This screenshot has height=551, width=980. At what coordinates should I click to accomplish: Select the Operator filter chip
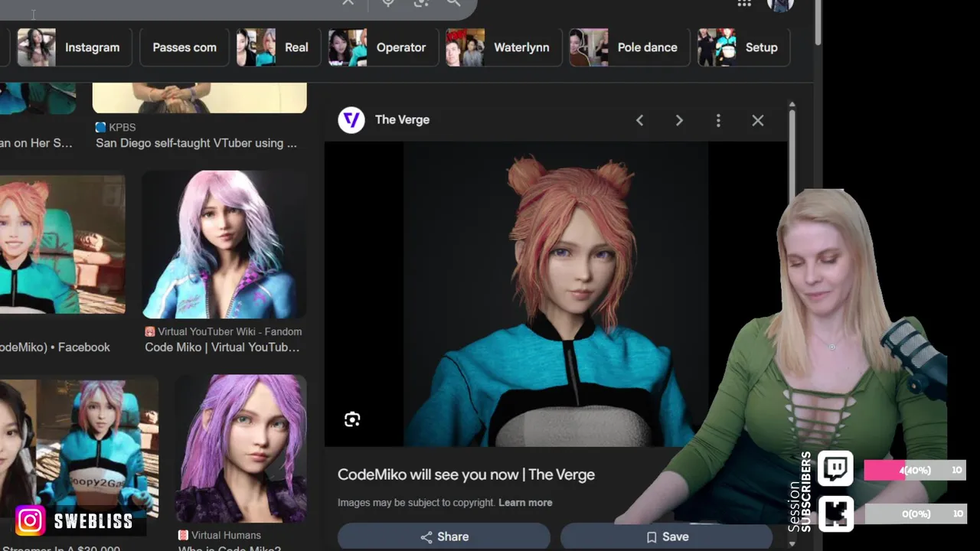[x=383, y=47]
